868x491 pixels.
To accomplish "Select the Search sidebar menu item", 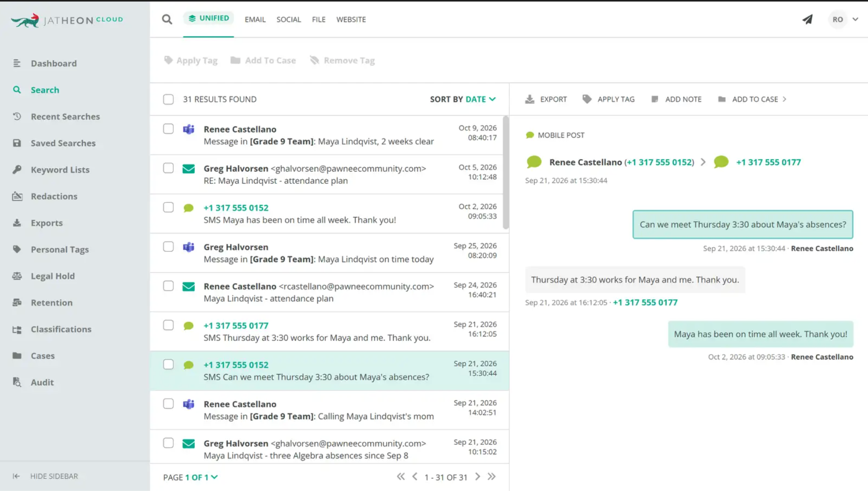I will 45,90.
